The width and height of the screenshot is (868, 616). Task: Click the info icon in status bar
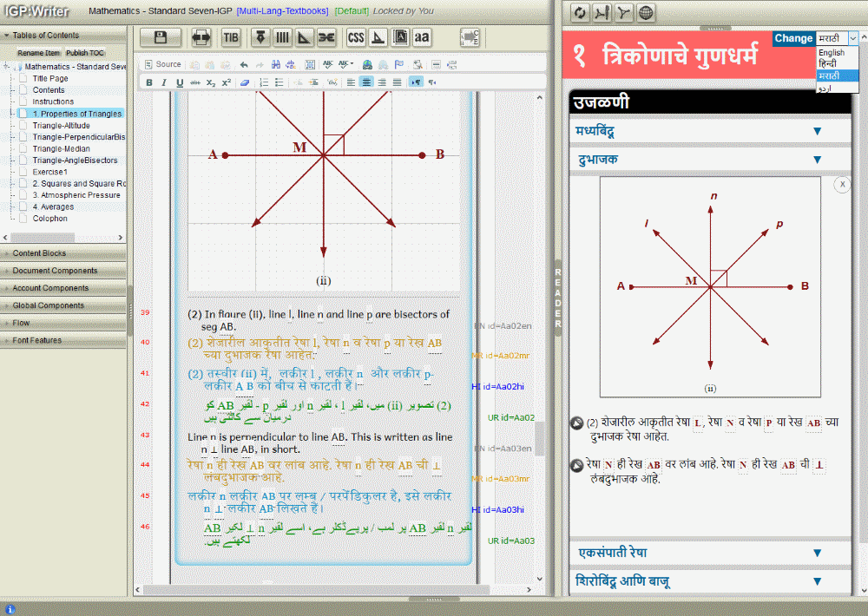[10, 609]
